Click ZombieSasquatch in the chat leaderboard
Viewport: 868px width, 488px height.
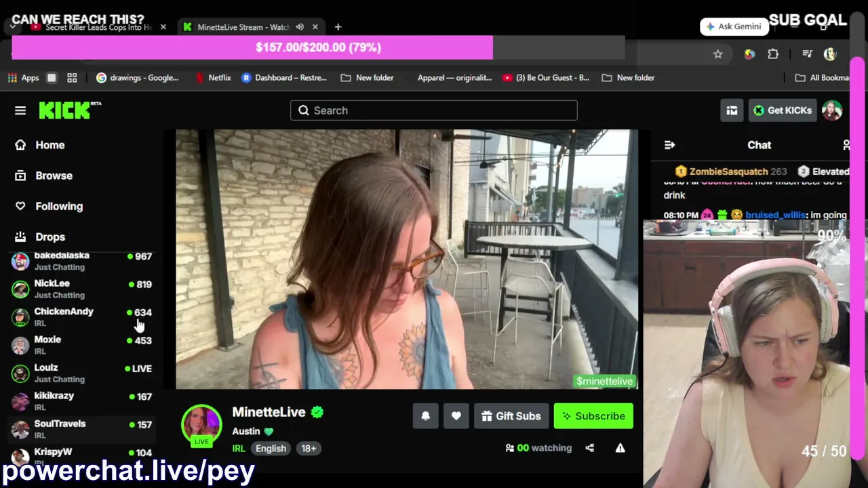click(728, 171)
